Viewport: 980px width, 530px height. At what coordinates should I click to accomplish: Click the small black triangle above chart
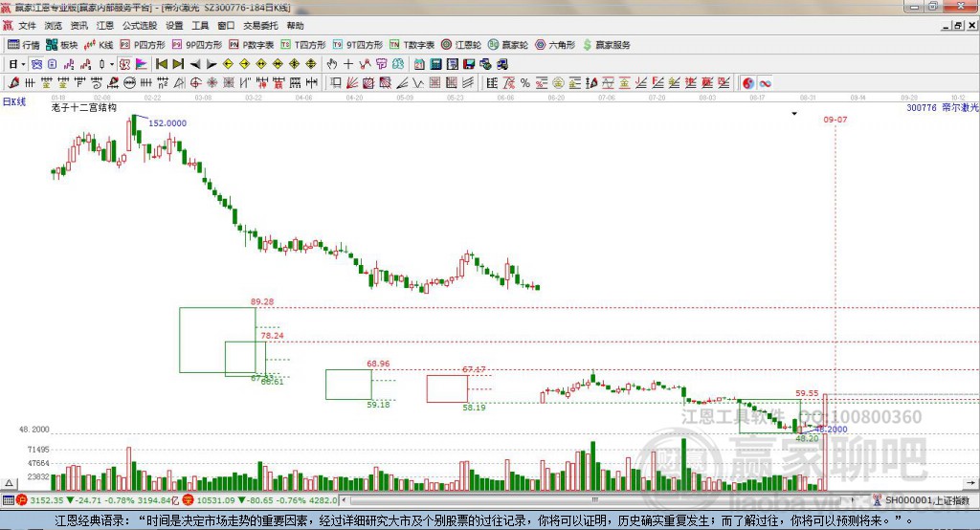point(794,114)
